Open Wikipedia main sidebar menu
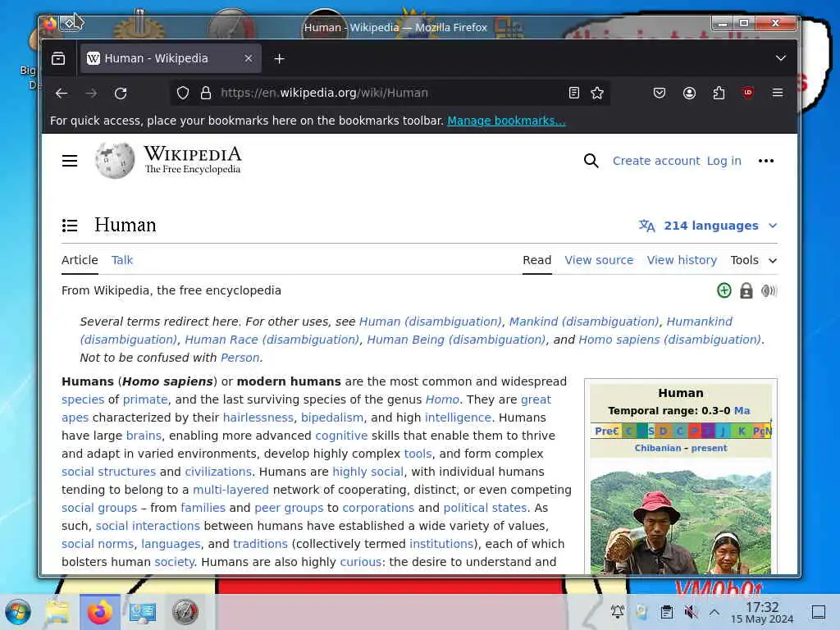The height and width of the screenshot is (630, 840). [x=70, y=161]
